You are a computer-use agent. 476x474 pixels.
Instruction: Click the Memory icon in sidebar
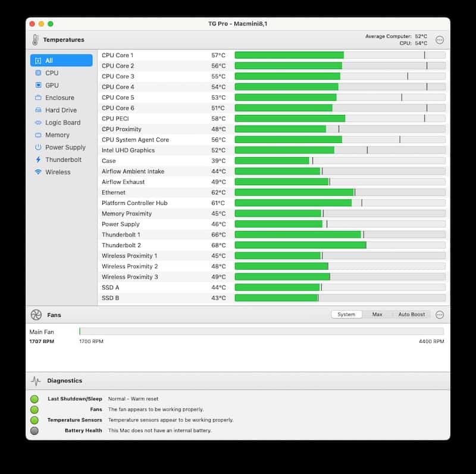[x=38, y=135]
